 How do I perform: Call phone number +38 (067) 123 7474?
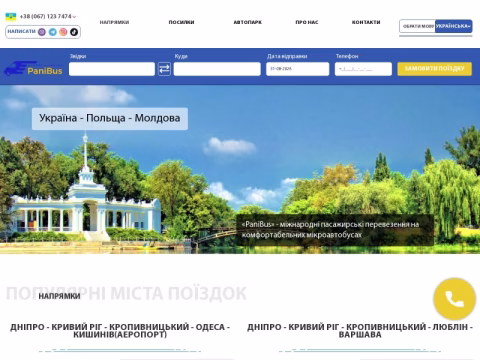coord(46,16)
